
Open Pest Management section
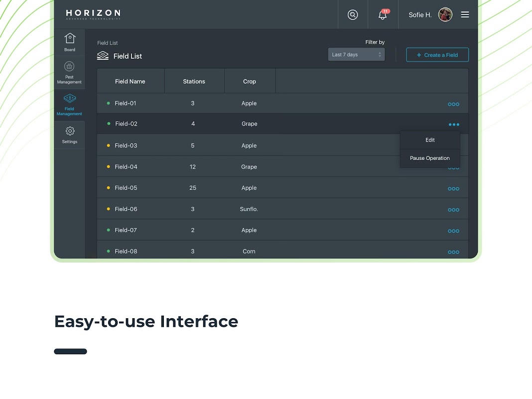click(69, 72)
